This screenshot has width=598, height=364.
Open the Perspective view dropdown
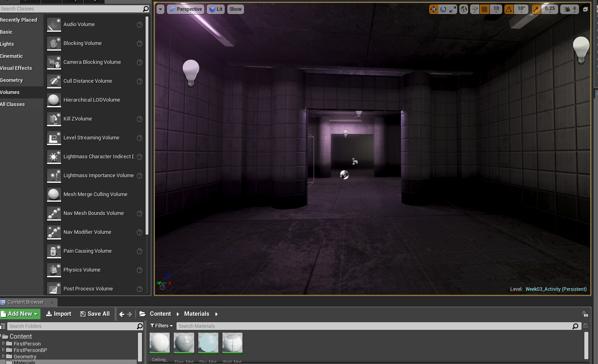[185, 9]
